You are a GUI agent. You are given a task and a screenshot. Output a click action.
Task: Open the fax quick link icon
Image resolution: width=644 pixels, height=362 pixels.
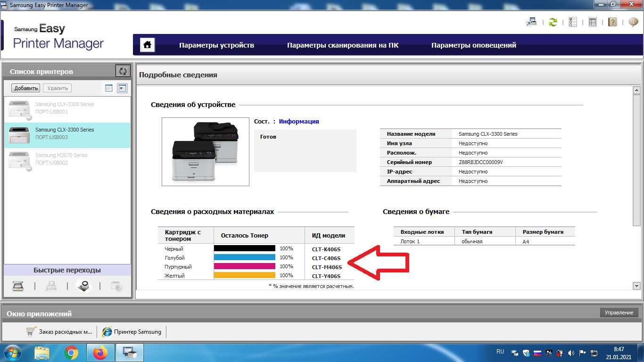[51, 286]
